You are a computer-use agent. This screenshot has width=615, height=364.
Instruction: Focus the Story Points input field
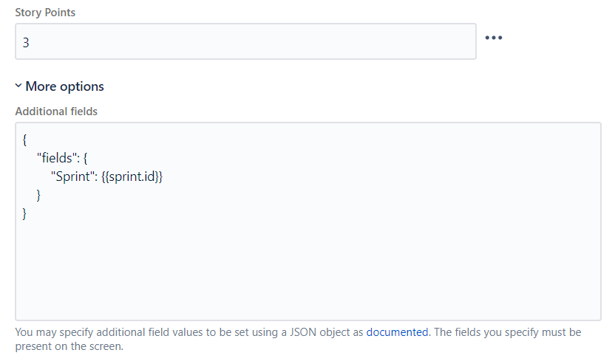(245, 41)
